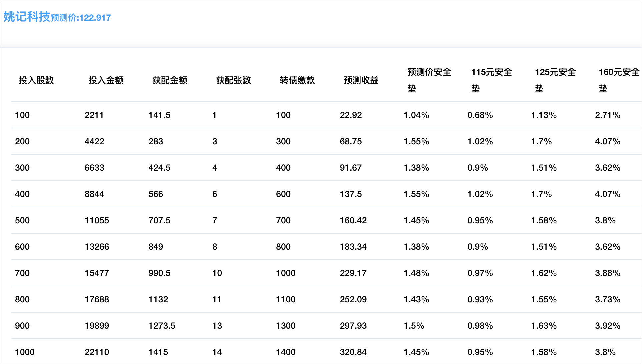This screenshot has height=364, width=642.
Task: Click the 投入股数 column header
Action: point(36,80)
